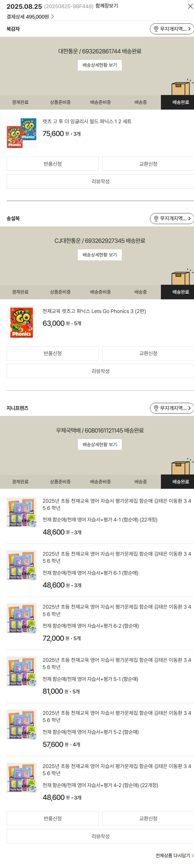Viewport: 194px width, 868px height.
Task: Request return 반품신청 for 북감자 order
Action: coord(53,164)
